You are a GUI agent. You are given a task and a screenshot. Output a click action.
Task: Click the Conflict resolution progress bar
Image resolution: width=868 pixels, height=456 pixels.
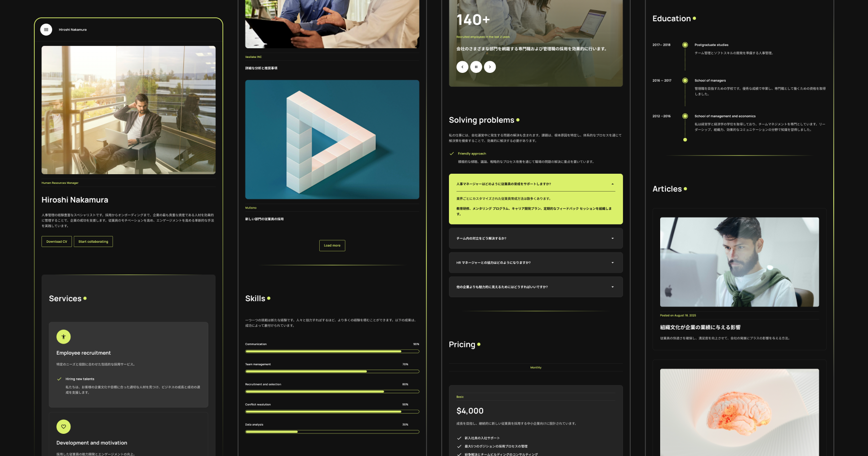[332, 412]
